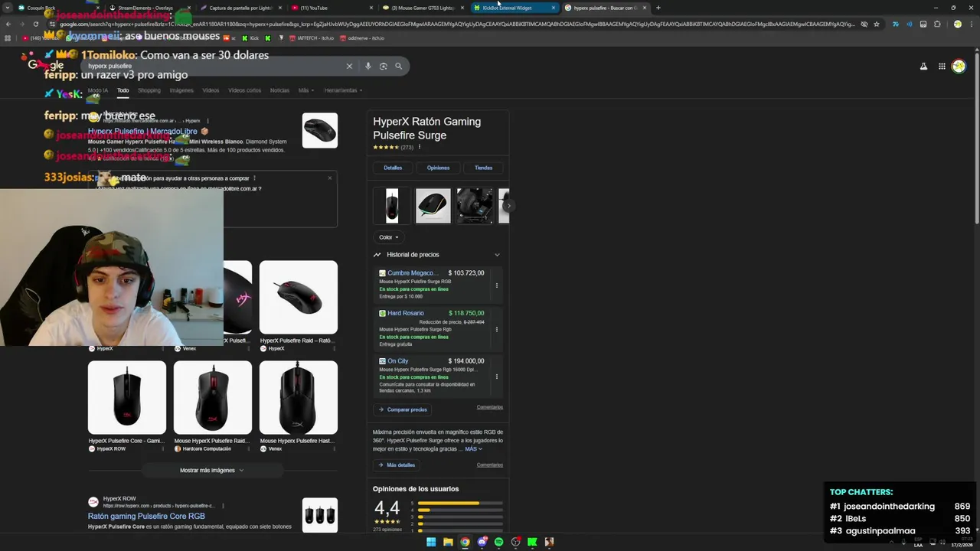Click the Tiendas button
This screenshot has height=551, width=980.
coord(483,168)
